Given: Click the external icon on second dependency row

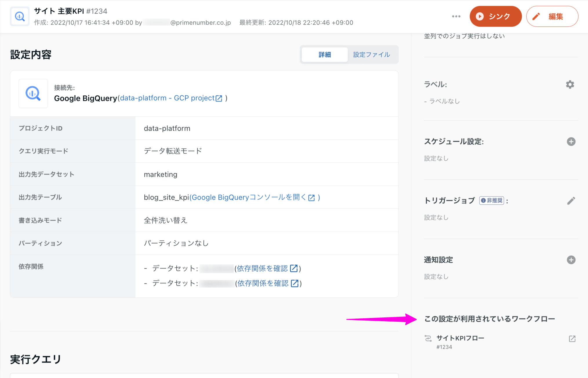Looking at the screenshot, I should coord(295,283).
